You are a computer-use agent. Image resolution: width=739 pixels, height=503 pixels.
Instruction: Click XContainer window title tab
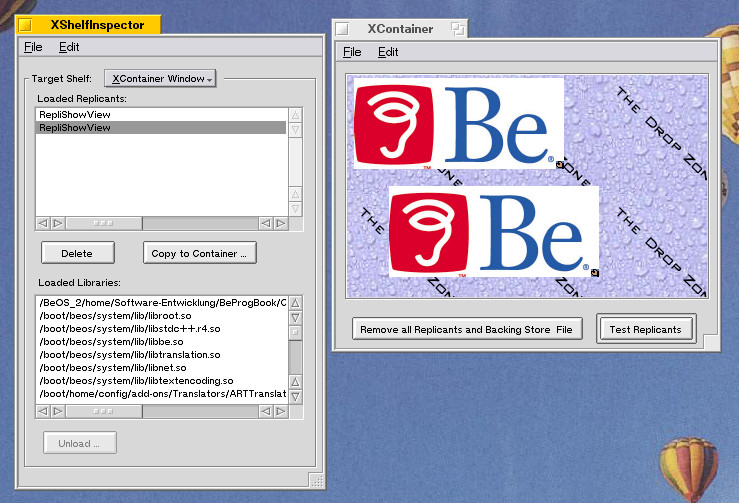(400, 29)
